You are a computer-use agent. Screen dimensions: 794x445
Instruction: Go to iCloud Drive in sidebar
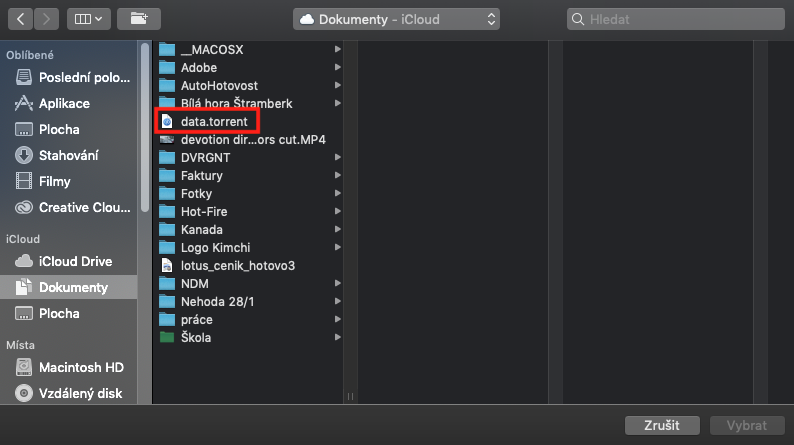75,261
